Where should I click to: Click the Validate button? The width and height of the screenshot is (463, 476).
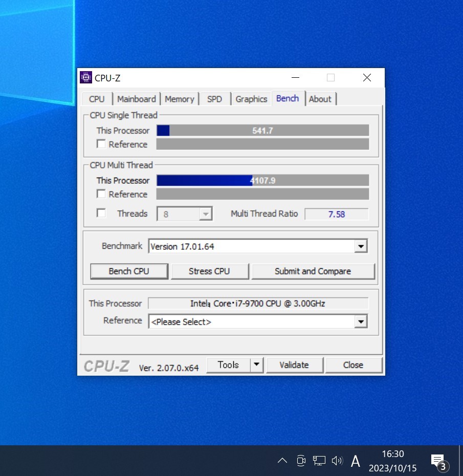click(294, 364)
